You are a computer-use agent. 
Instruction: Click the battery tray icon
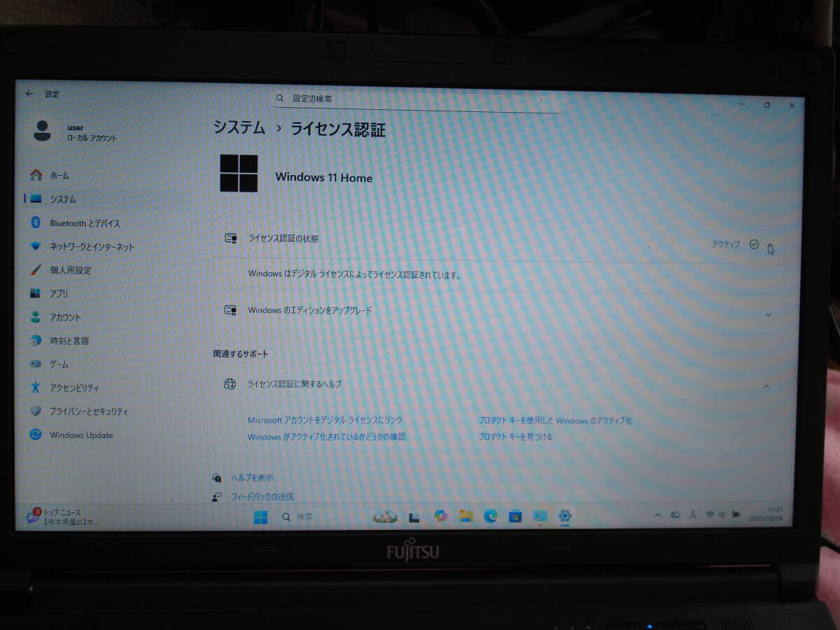[x=736, y=514]
